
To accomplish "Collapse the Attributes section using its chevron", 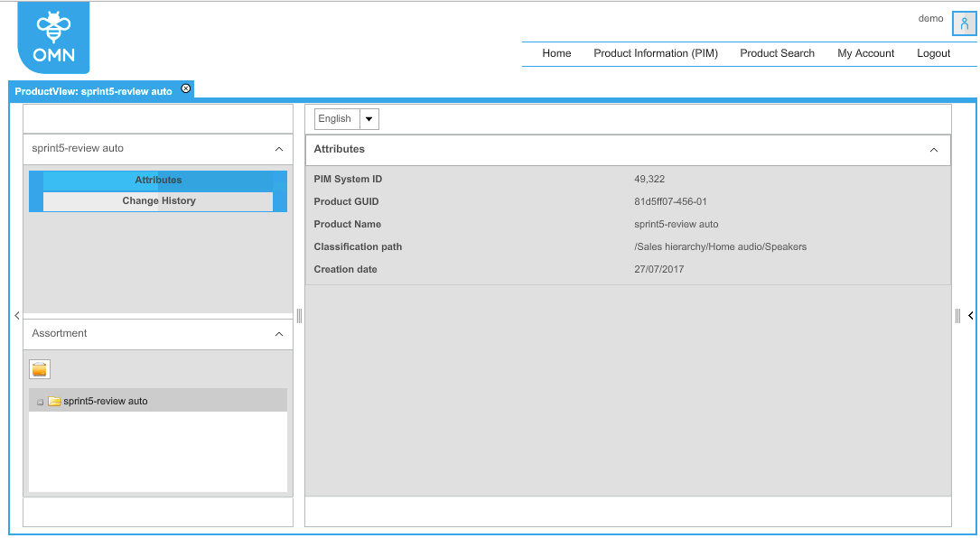I will [935, 149].
